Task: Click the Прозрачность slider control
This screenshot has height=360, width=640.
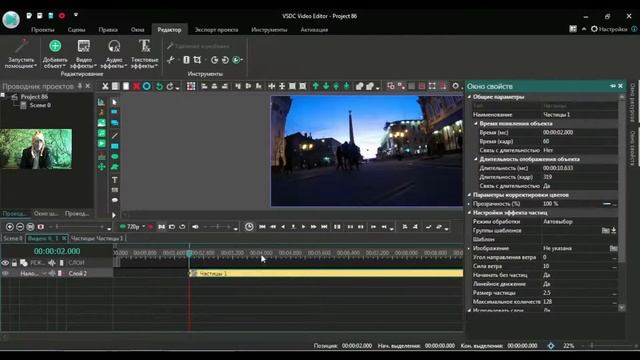Action: point(607,204)
